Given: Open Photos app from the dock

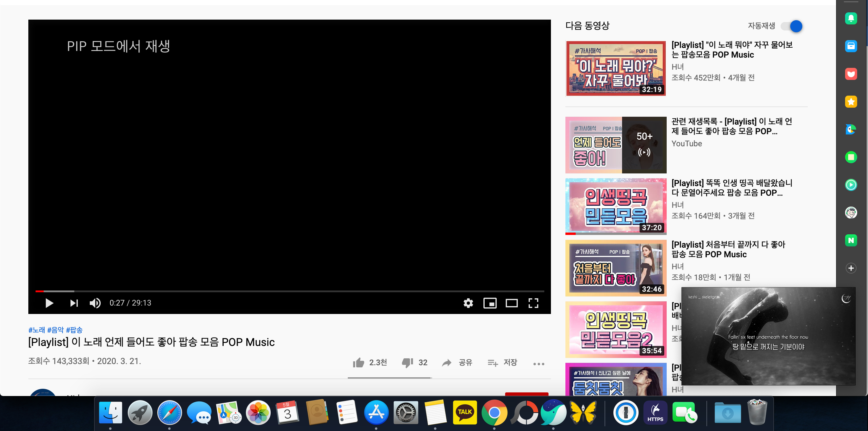Looking at the screenshot, I should pyautogui.click(x=258, y=412).
